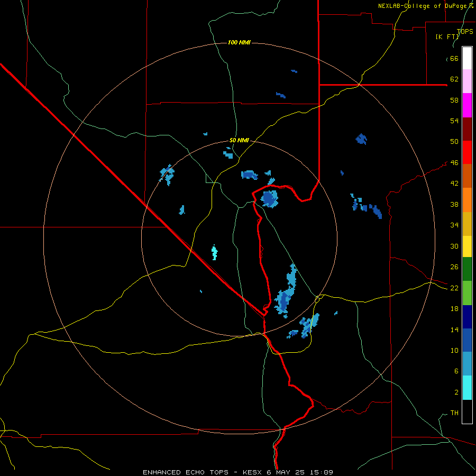Click the '46' legend value label
Image resolution: width=476 pixels, height=476 pixels.
coord(454,163)
